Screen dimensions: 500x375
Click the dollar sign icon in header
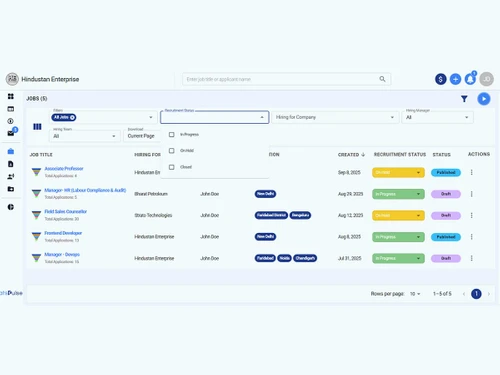tap(441, 79)
